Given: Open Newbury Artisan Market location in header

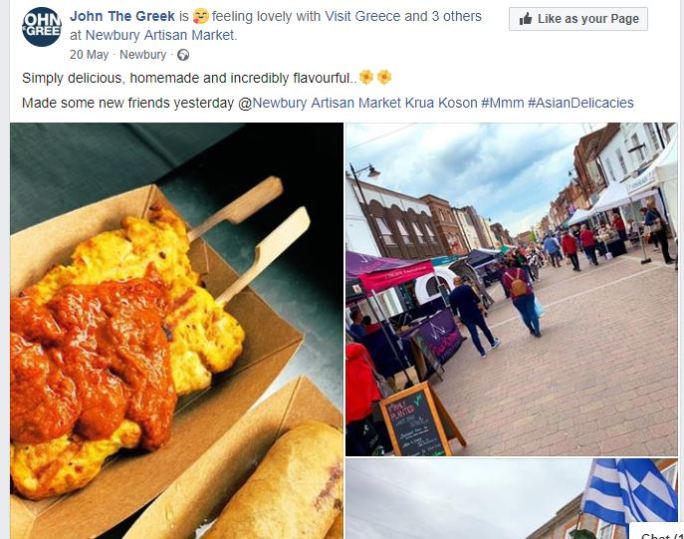Looking at the screenshot, I should coord(160,35).
